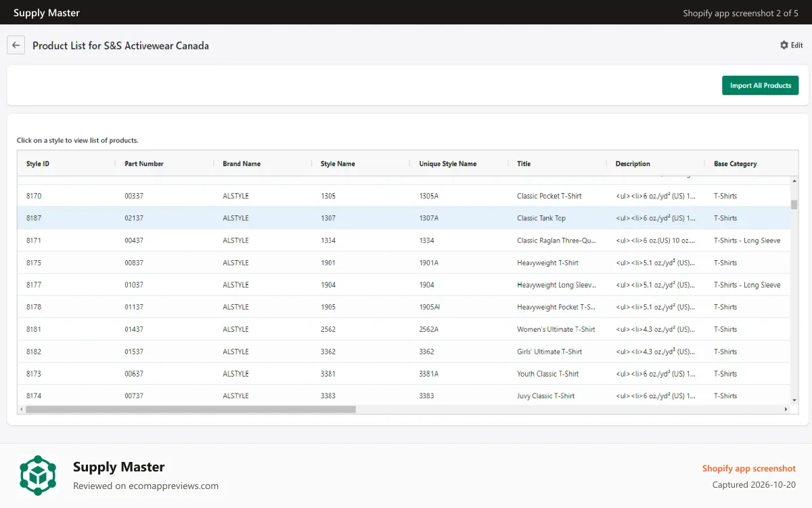Click the Classic Tank Top title
The width and height of the screenshot is (812, 508).
541,218
